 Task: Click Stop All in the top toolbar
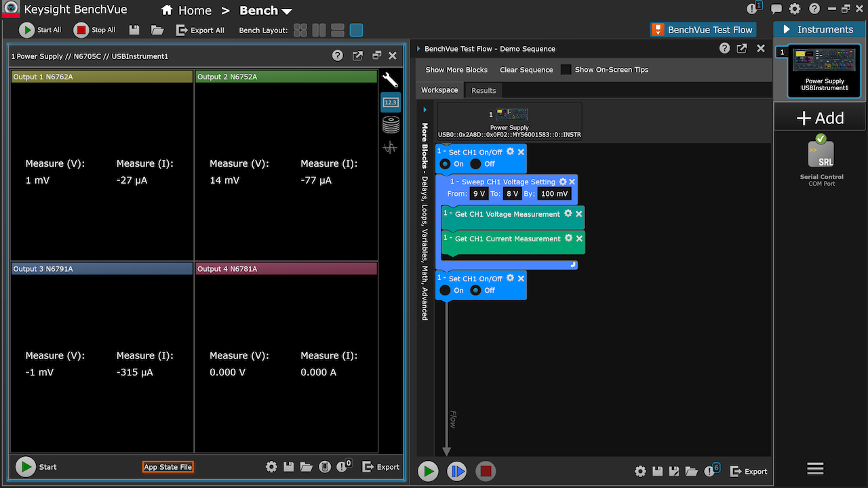(x=94, y=30)
